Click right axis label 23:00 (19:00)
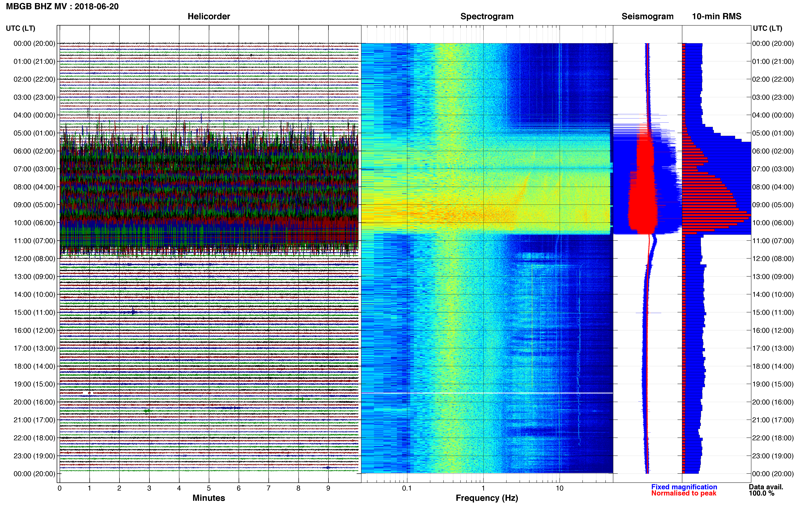This screenshot has height=508, width=812. pyautogui.click(x=773, y=456)
